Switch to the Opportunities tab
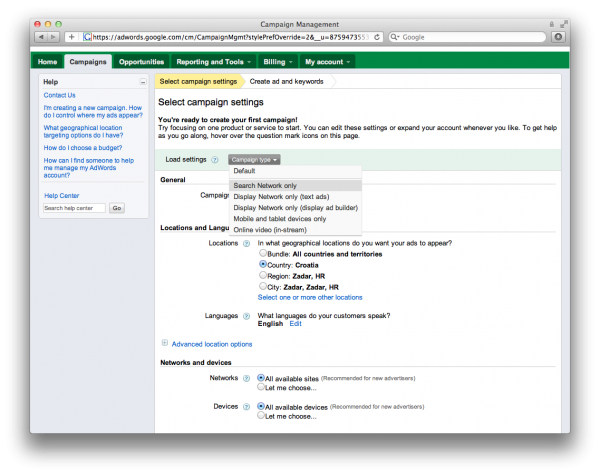The width and height of the screenshot is (600, 475). [141, 62]
